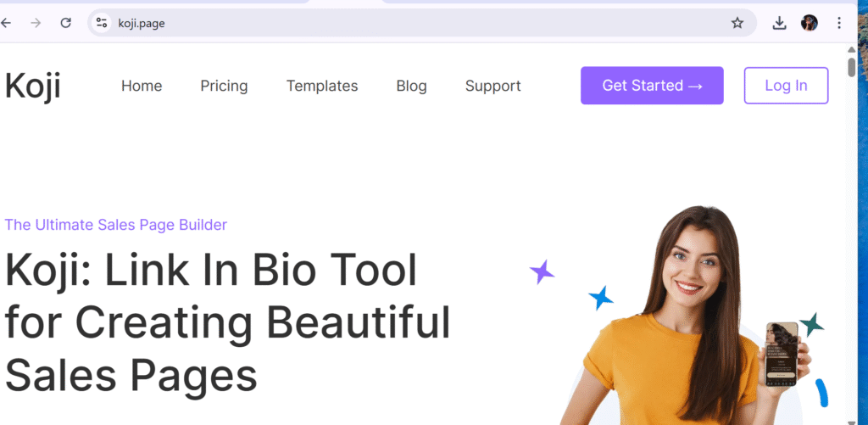Click the Koji logo
The image size is (868, 425).
click(32, 86)
